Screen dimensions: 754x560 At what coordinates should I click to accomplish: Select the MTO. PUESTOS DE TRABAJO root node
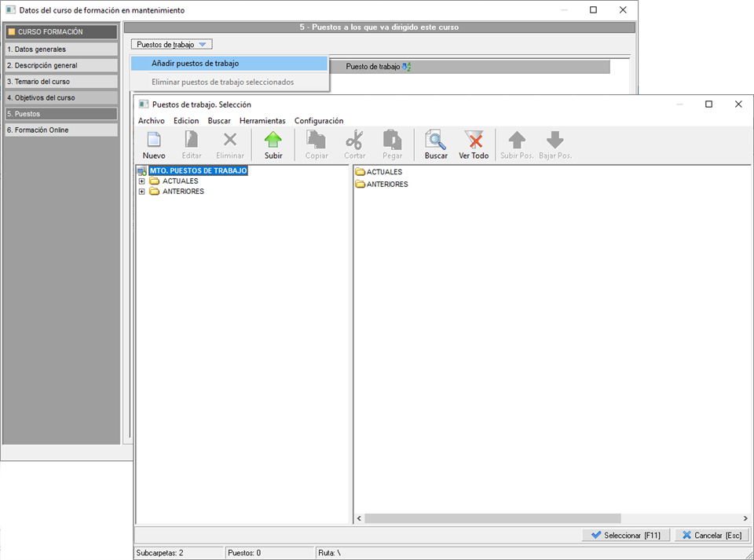click(x=198, y=170)
